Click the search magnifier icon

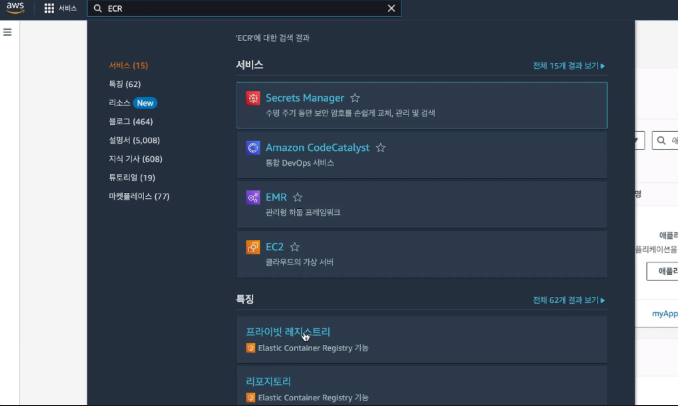pyautogui.click(x=98, y=8)
